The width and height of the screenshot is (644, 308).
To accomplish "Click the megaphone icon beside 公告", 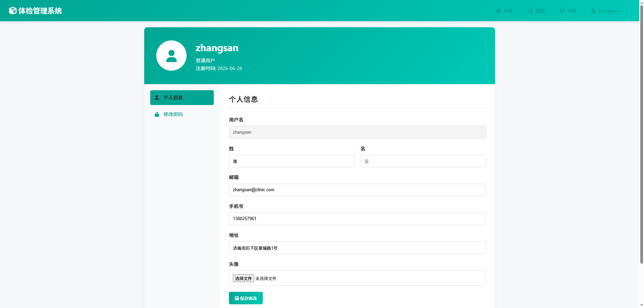I will [562, 11].
